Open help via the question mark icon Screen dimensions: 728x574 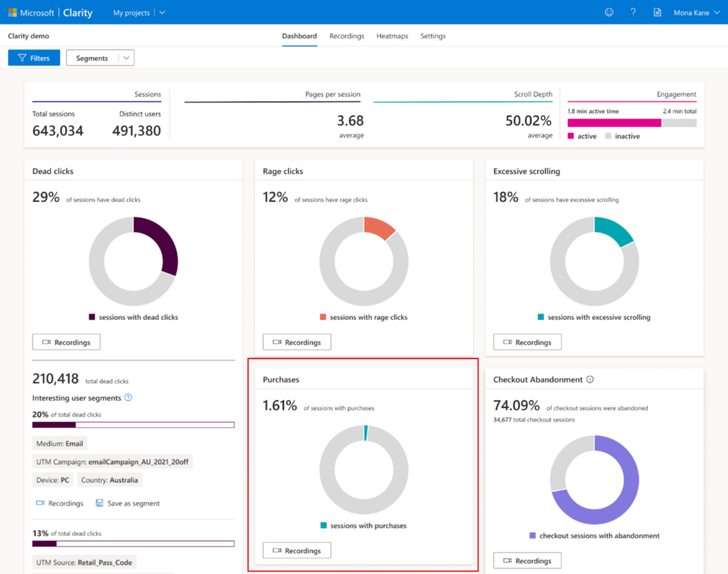point(633,12)
